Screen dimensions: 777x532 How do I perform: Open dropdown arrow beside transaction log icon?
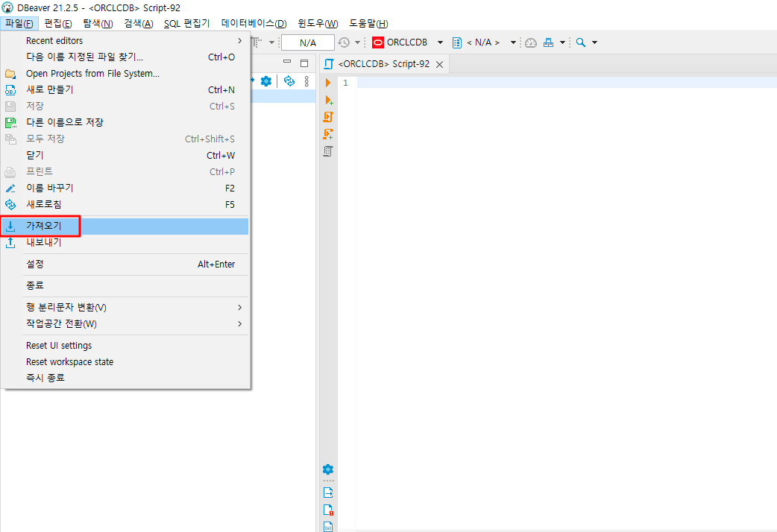[357, 42]
